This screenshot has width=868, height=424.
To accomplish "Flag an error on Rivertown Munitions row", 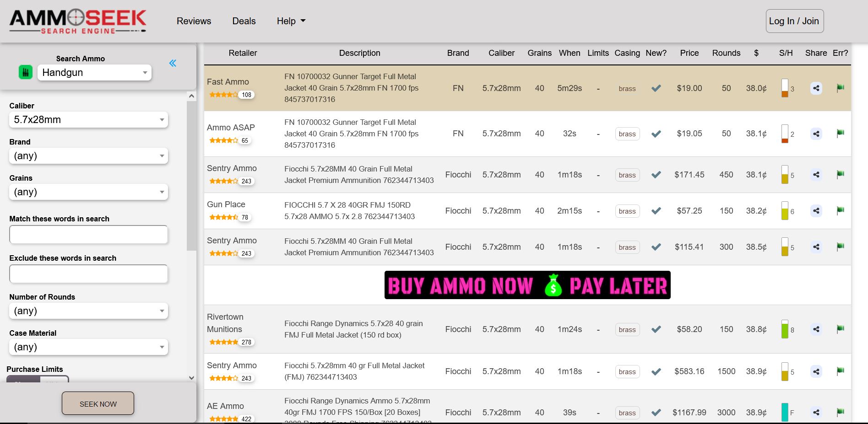I will coord(840,329).
